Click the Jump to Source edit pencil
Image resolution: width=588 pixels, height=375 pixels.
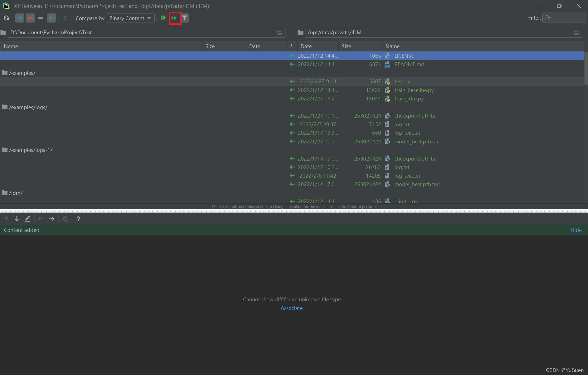27,219
